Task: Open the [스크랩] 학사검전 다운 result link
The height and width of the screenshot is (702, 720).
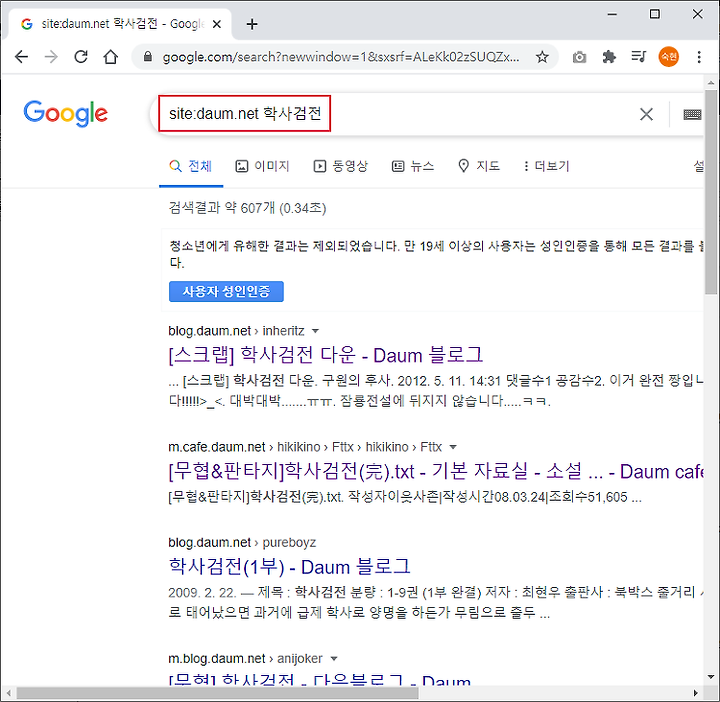Action: 326,355
